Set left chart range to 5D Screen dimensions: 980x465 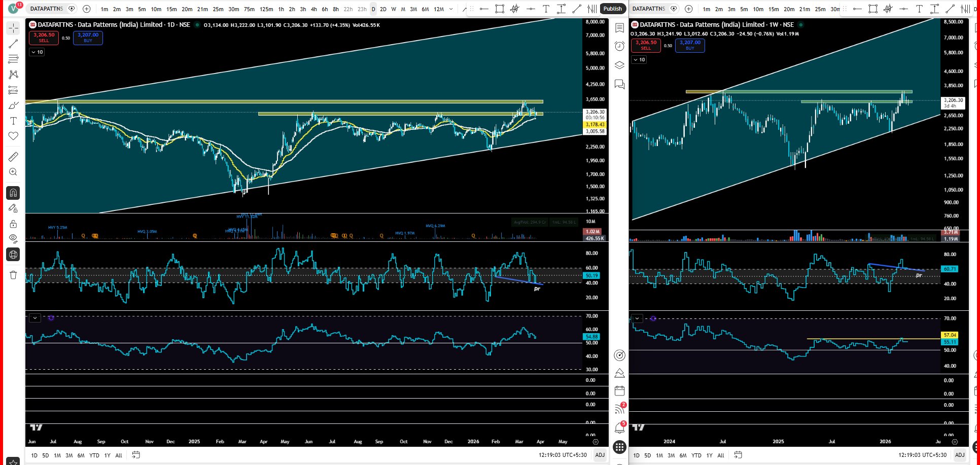(x=45, y=455)
